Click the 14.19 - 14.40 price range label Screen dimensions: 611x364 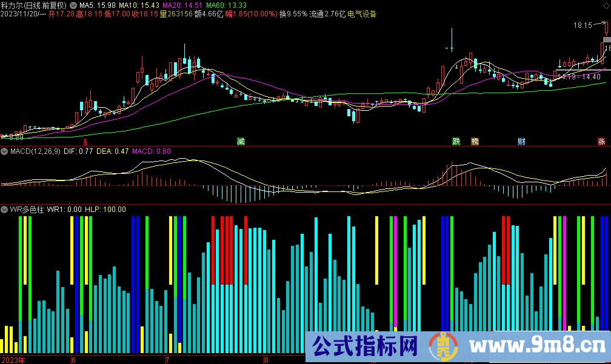tap(579, 77)
